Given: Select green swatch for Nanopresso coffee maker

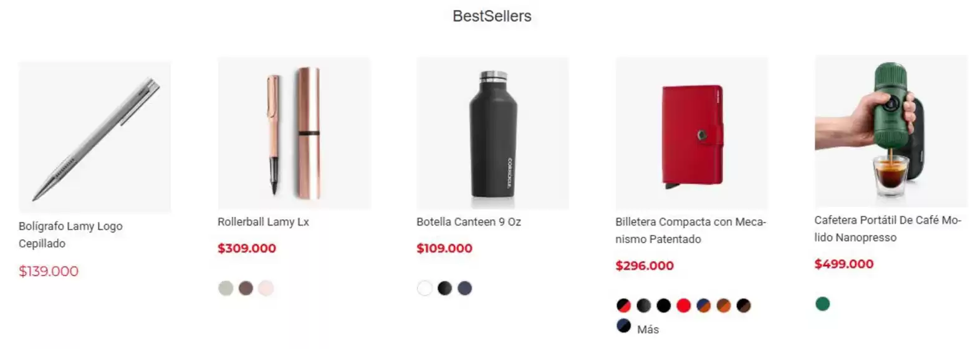Looking at the screenshot, I should (822, 304).
